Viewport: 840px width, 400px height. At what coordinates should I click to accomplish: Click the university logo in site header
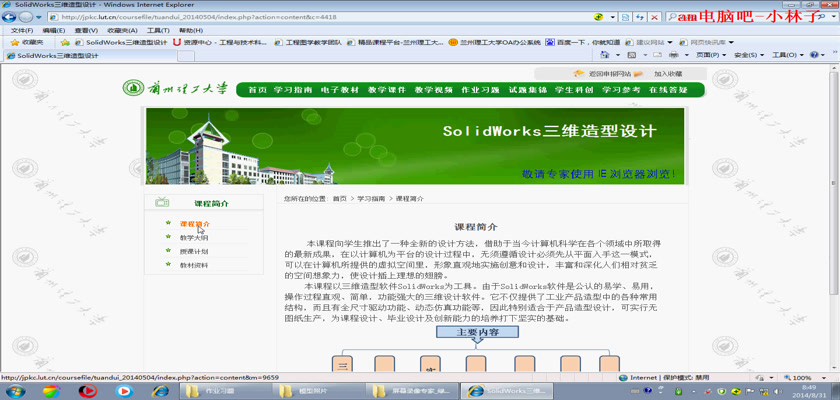tap(175, 88)
